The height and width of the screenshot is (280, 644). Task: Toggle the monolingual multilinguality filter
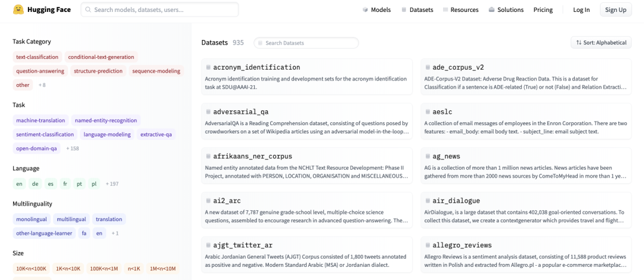32,219
